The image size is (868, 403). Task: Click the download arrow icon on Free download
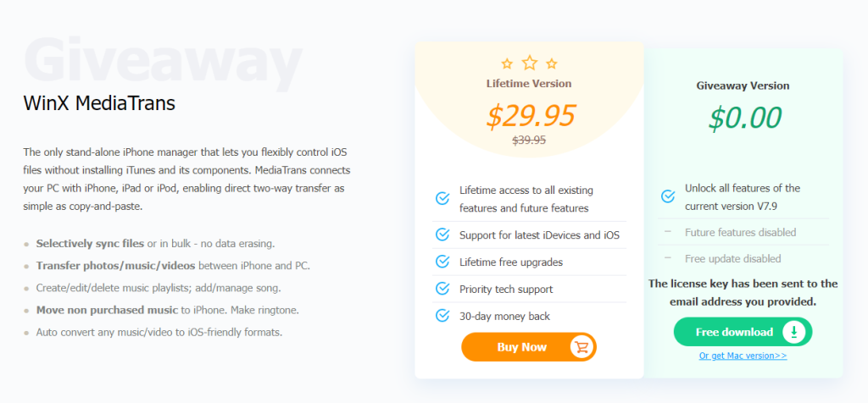click(793, 332)
